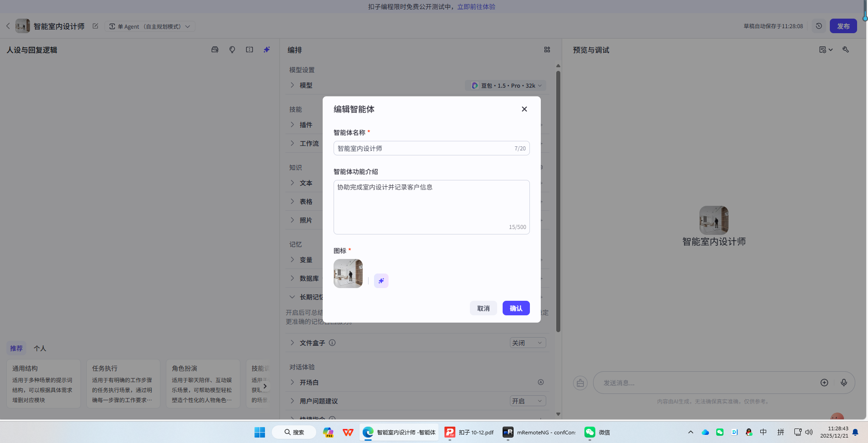Image resolution: width=868 pixels, height=443 pixels.
Task: Rename agent via the pencil edit icon
Action: 95,26
